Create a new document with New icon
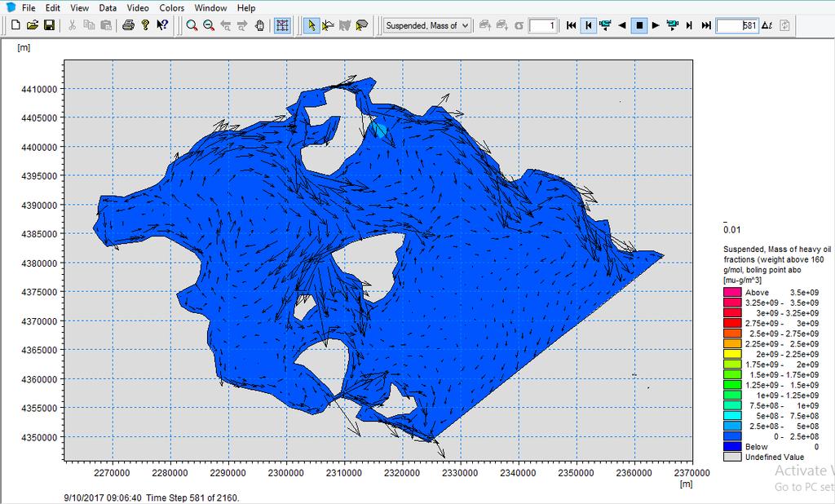Viewport: 835px width, 504px height. [x=16, y=25]
